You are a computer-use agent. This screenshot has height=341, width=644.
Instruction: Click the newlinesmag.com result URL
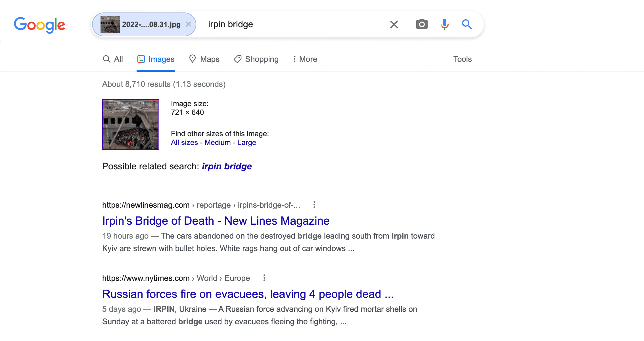[x=201, y=205]
